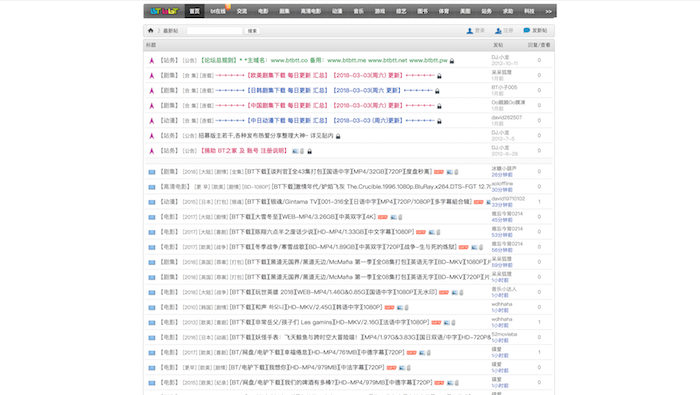Click the pinned icon beside 论坛总规则 thread

click(152, 61)
